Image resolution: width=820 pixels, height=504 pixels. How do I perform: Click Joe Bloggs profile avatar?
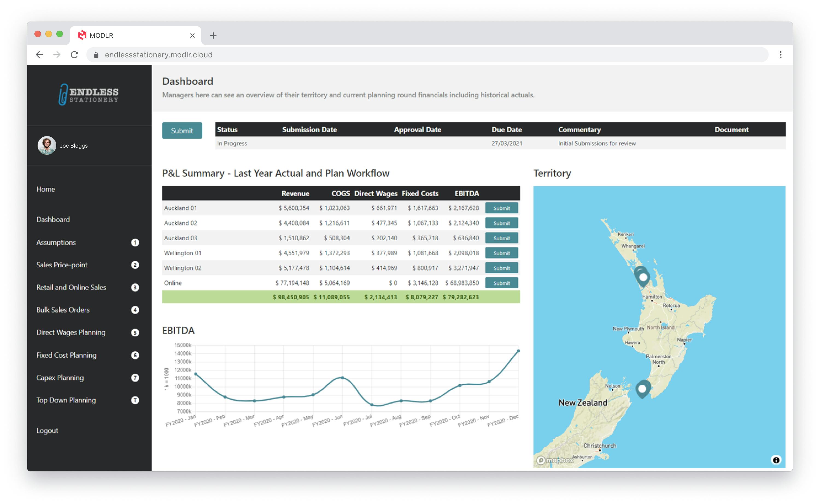point(47,145)
